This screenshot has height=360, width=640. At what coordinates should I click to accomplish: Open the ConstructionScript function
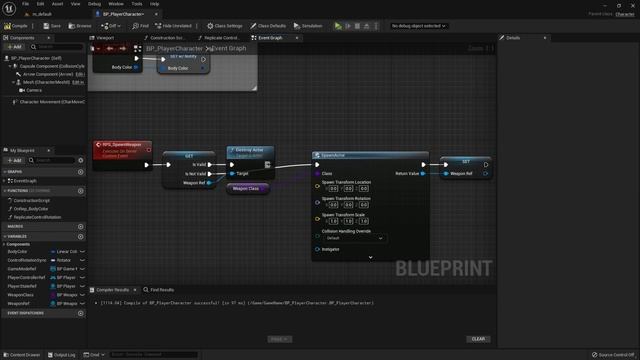click(31, 200)
